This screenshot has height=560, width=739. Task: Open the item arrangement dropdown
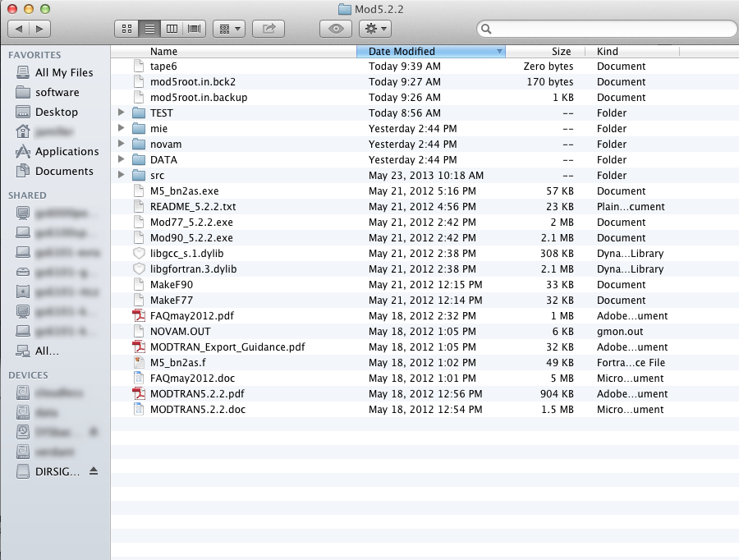[228, 28]
